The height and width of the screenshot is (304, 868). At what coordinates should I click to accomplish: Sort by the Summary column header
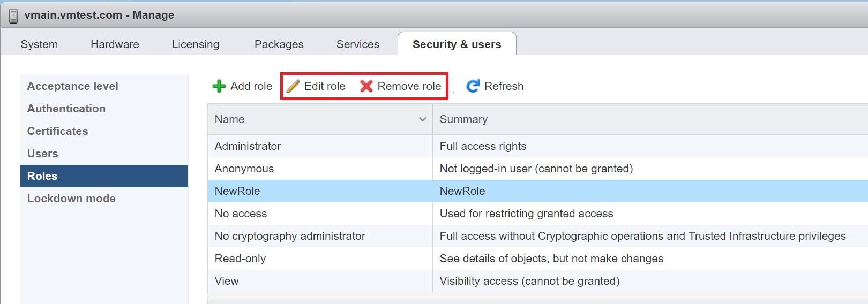463,119
